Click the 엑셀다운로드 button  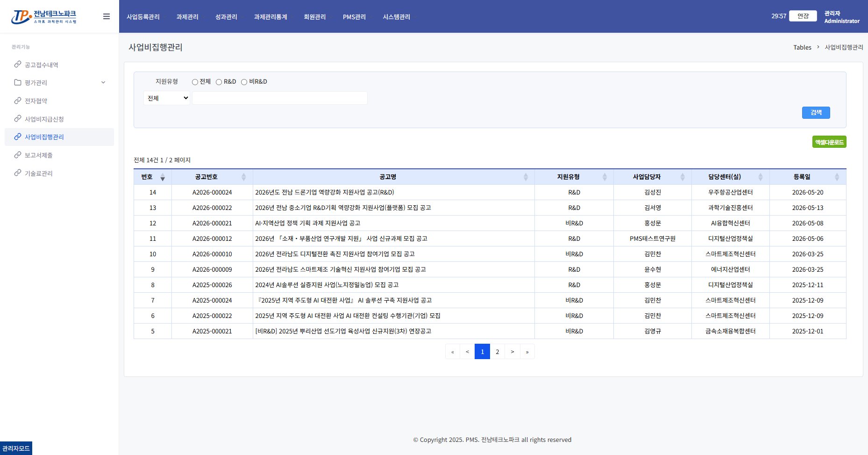829,142
